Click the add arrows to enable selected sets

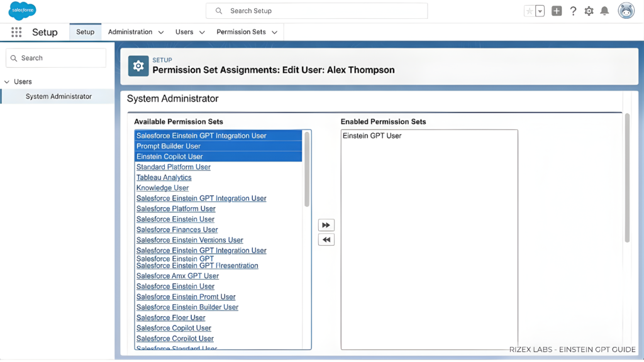tap(326, 224)
